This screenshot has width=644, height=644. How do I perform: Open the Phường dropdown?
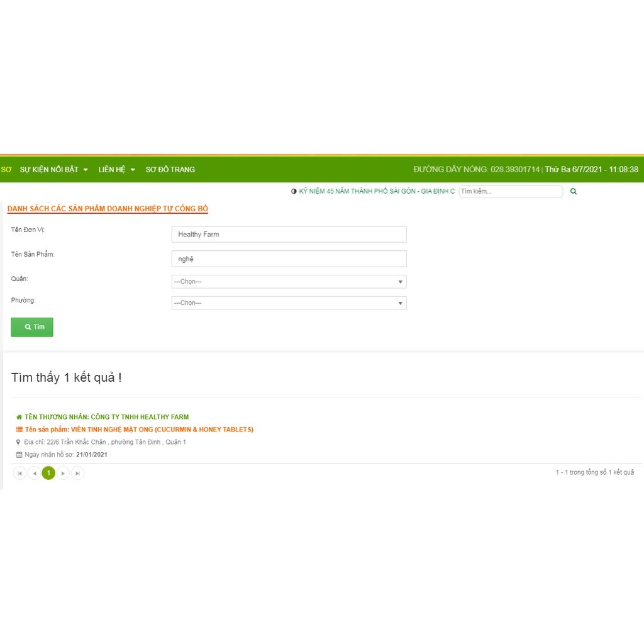289,303
